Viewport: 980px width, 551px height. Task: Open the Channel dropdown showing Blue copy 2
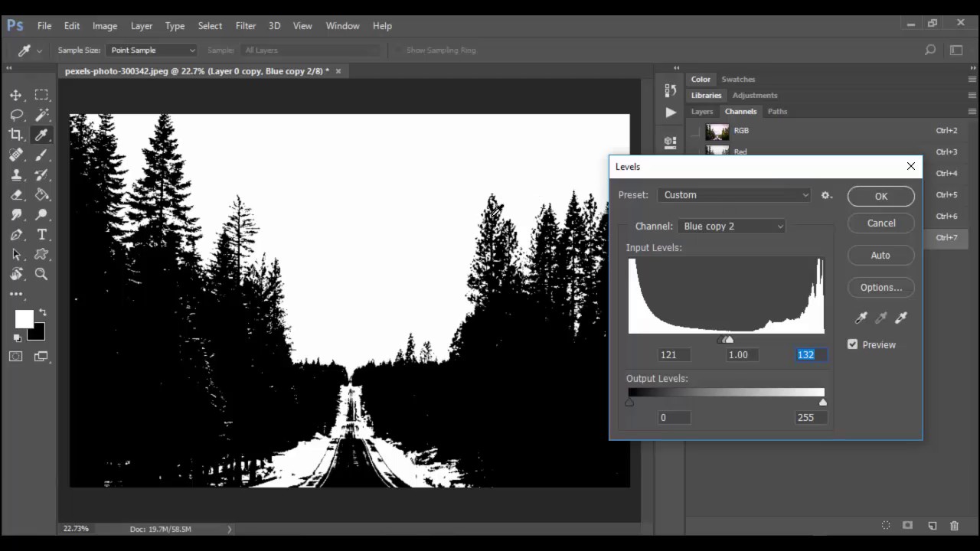731,227
